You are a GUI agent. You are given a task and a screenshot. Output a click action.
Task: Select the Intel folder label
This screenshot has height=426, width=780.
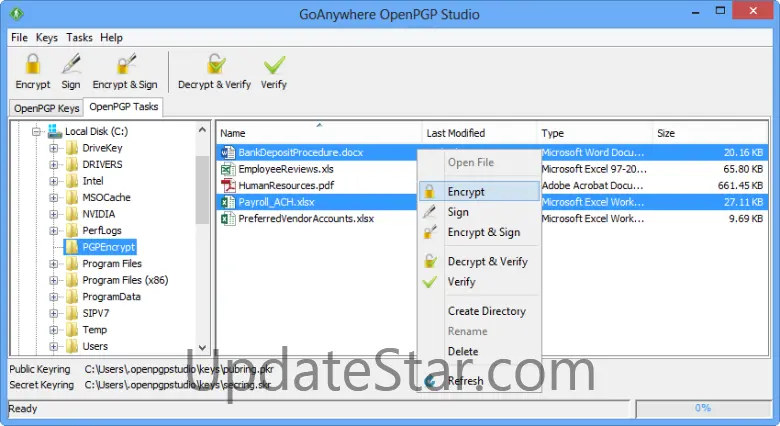[93, 181]
